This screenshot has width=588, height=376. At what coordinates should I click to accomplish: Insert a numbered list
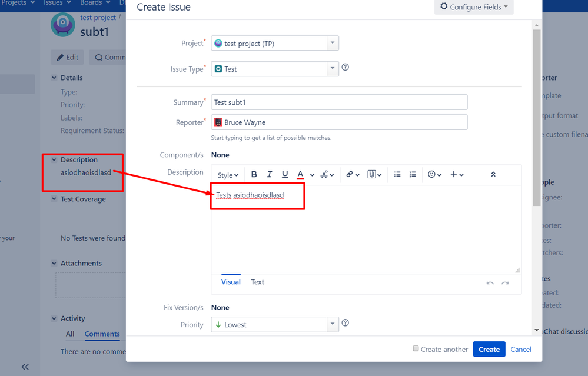[413, 174]
